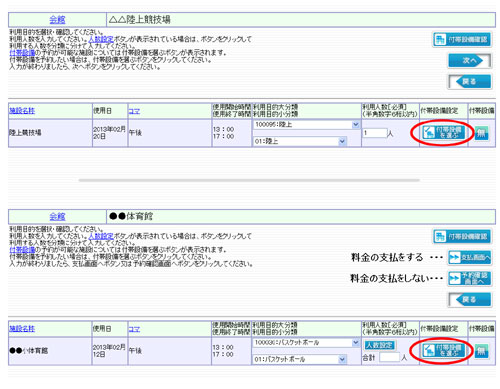Image resolution: width=500 pixels, height=389 pixels.
Task: Click コマ header link above 陸上競技場 row
Action: [x=134, y=111]
